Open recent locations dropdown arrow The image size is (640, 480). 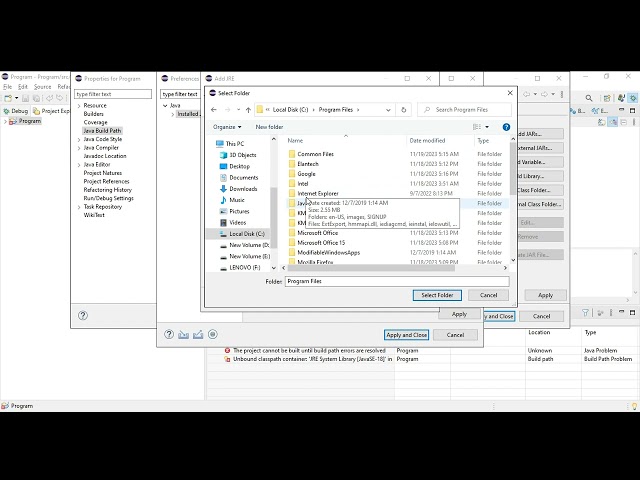click(238, 110)
